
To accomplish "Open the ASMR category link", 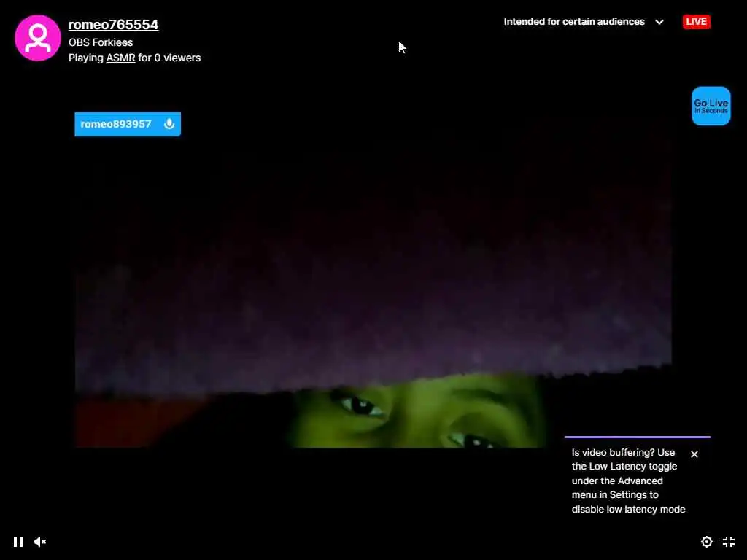I will 120,58.
